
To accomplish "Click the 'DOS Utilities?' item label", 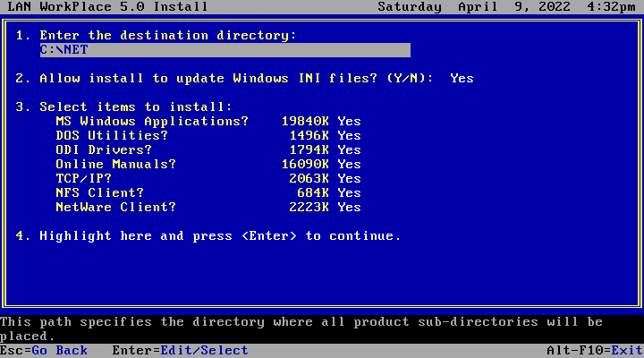I will pos(112,136).
